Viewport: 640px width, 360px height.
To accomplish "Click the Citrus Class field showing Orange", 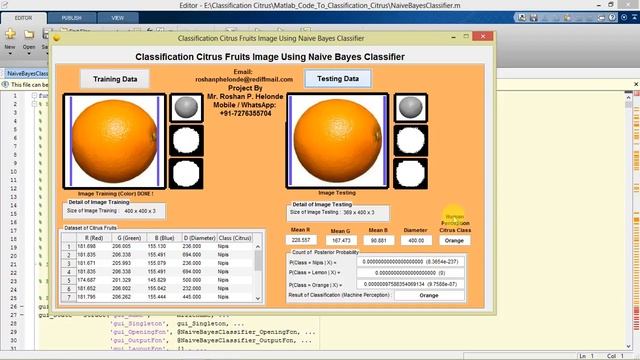I will coord(454,240).
